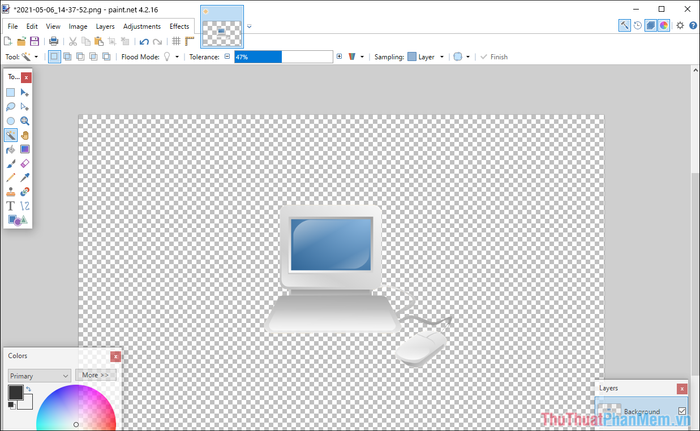Close the Colors panel

115,356
